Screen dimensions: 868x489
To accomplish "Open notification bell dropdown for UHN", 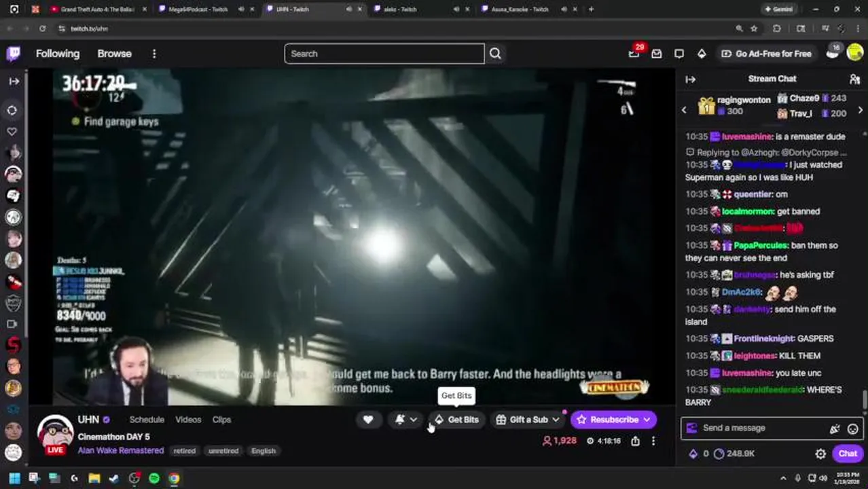I will tap(406, 420).
